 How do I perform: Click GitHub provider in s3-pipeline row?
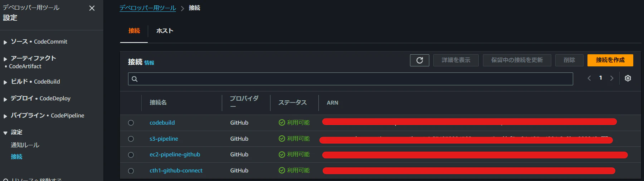(239, 139)
